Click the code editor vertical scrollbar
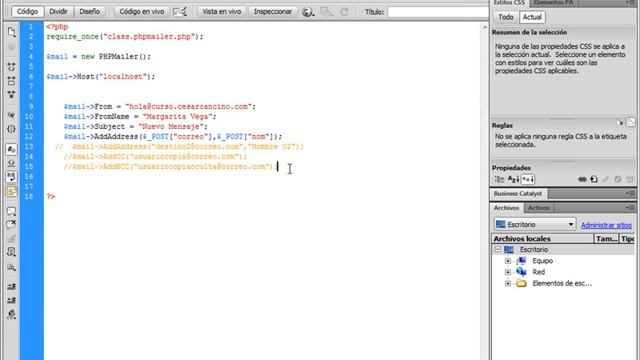 485,191
